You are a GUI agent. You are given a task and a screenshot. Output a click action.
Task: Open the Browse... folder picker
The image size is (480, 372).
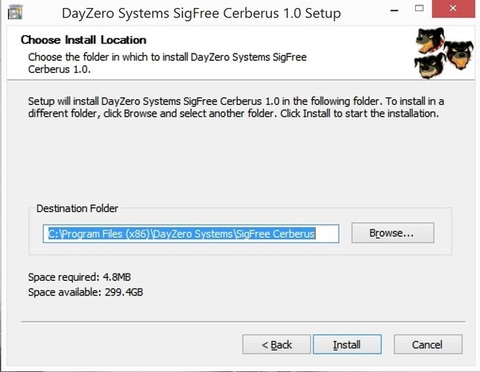point(393,233)
